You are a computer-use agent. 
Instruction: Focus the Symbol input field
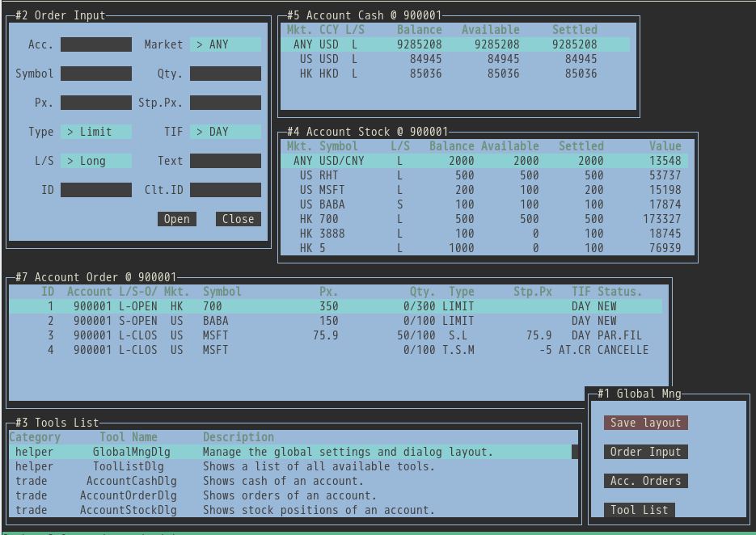click(x=95, y=74)
